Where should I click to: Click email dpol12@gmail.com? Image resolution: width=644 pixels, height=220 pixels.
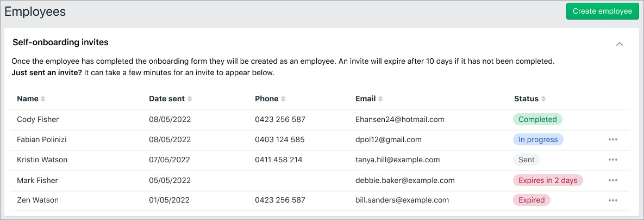(388, 139)
